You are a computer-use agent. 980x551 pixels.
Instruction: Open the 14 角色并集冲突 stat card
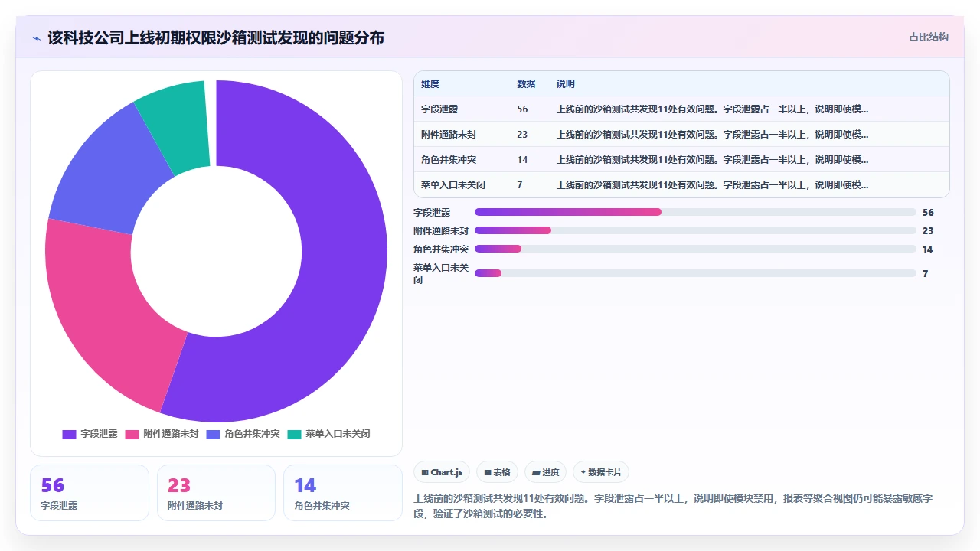343,493
